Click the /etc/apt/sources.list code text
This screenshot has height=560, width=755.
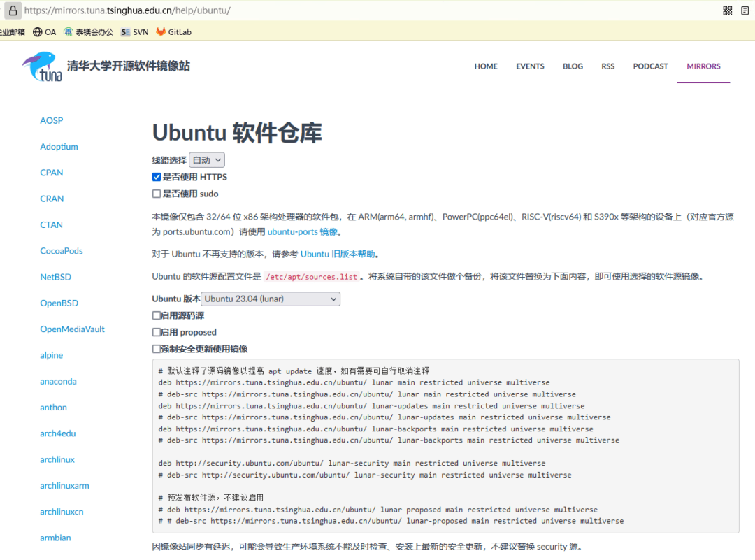point(312,276)
